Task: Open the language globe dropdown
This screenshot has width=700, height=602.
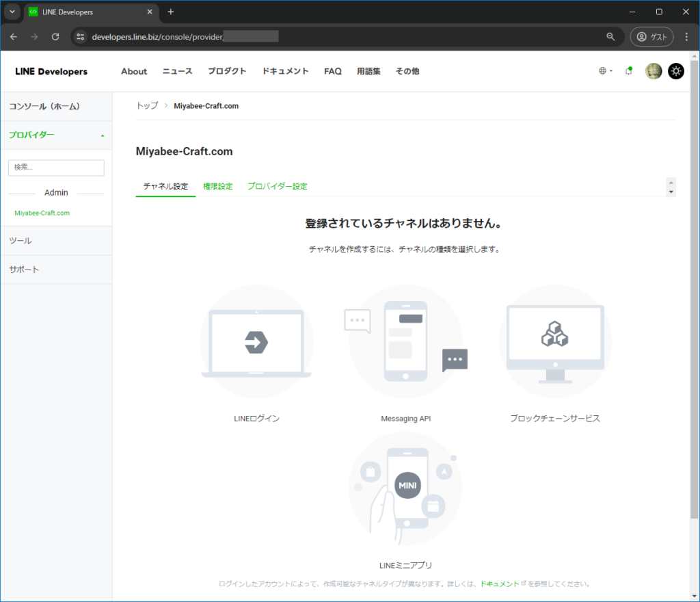Action: coord(606,71)
